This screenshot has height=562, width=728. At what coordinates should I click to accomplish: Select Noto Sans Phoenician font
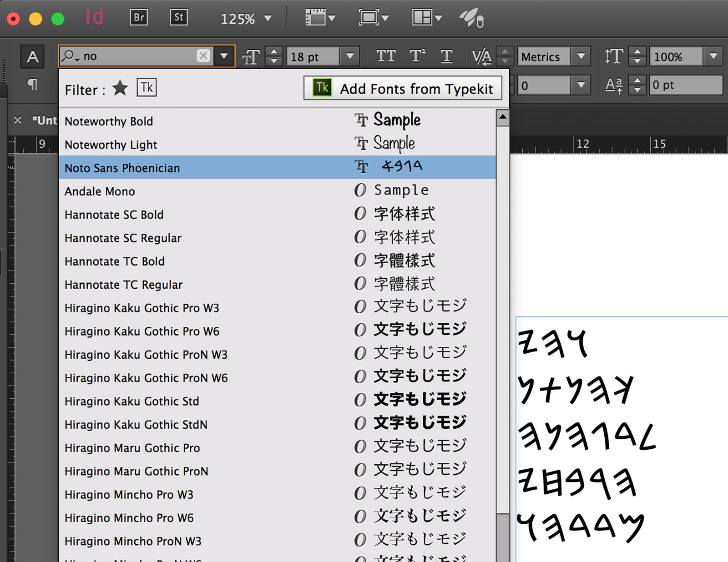pos(122,168)
